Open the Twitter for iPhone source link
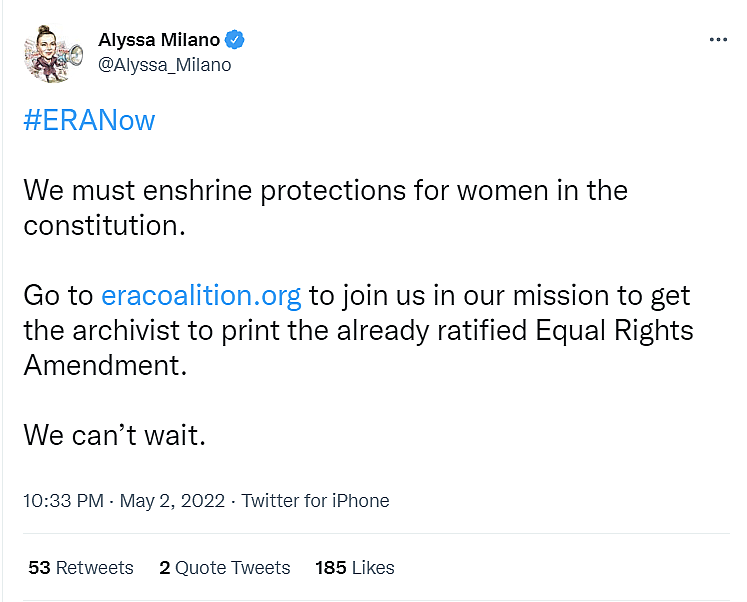Viewport: 747px width, 602px height. (315, 501)
